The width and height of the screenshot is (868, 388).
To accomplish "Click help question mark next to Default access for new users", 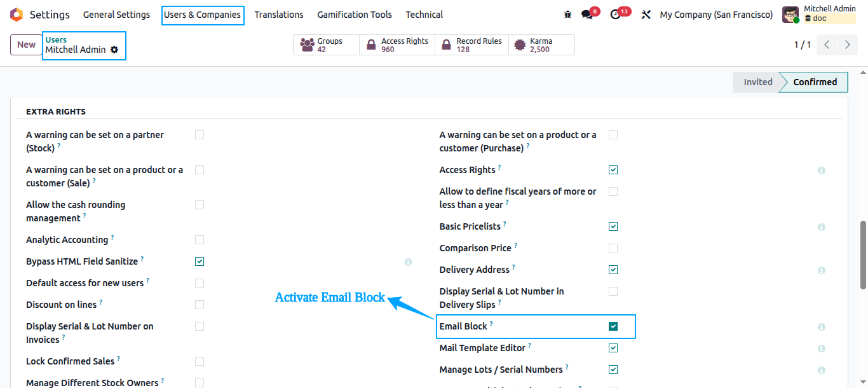I will pos(148,281).
